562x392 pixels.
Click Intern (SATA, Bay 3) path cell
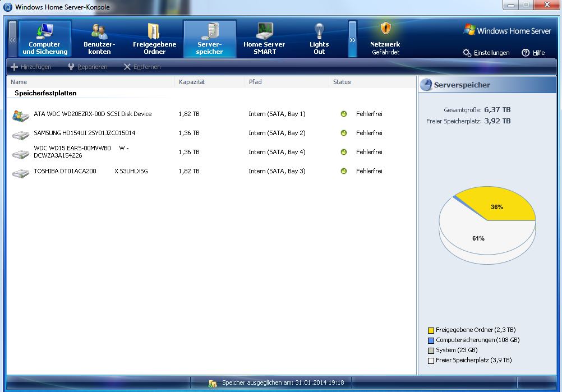coord(277,171)
